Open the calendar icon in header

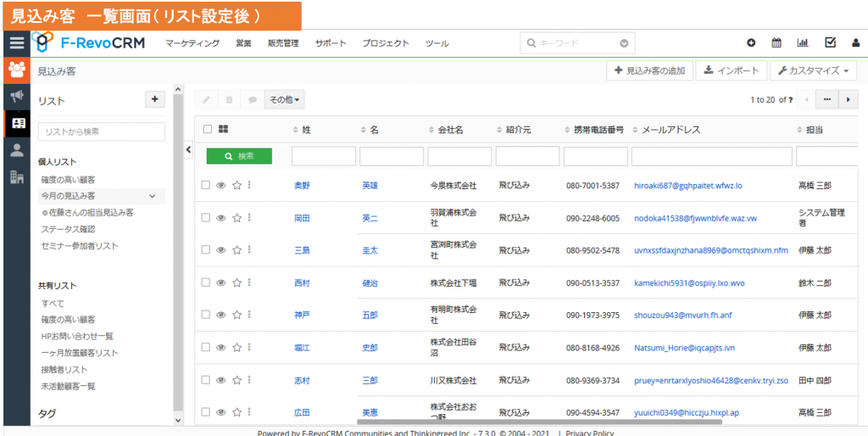776,43
